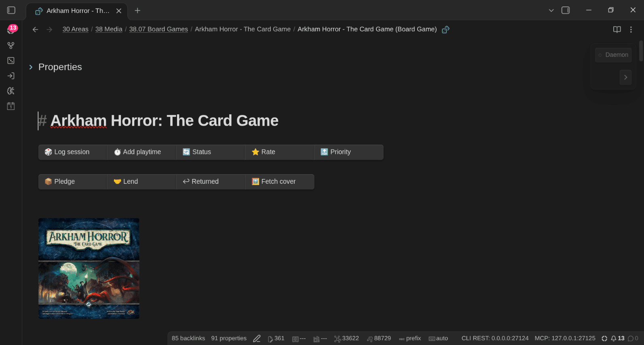Click the Daemon status button
This screenshot has height=345, width=644.
(613, 55)
